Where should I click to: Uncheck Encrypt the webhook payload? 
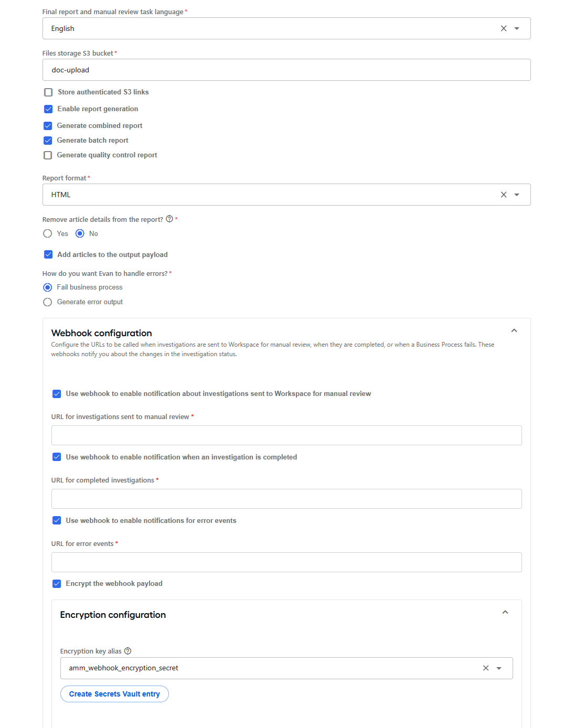(x=57, y=584)
